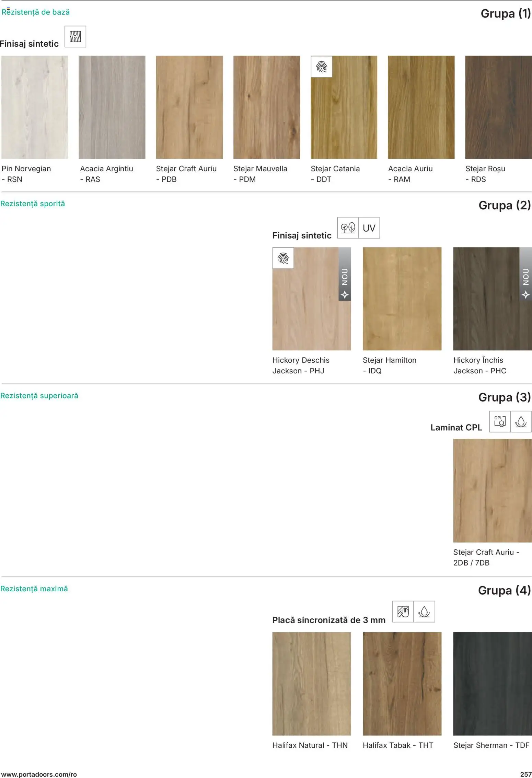Click the wood grain icon beside Finisaj sintetic
The height and width of the screenshot is (778, 532).
click(75, 36)
